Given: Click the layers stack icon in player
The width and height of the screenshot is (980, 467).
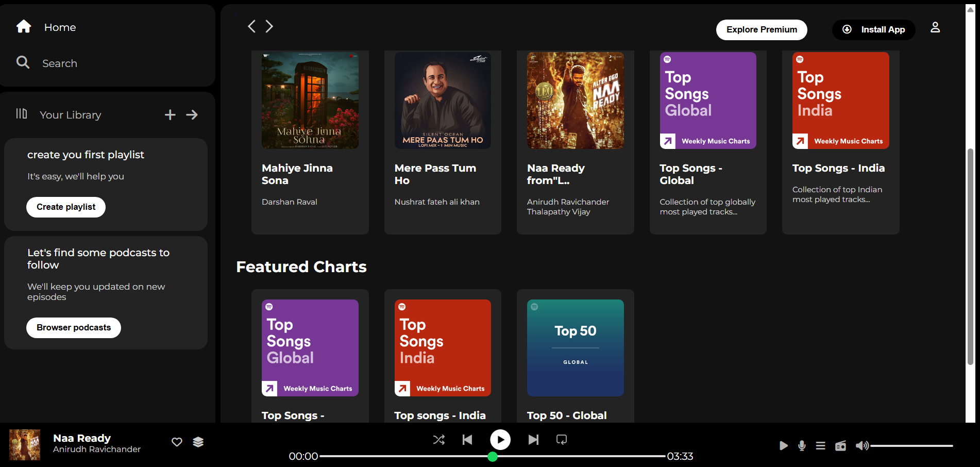Looking at the screenshot, I should point(198,442).
